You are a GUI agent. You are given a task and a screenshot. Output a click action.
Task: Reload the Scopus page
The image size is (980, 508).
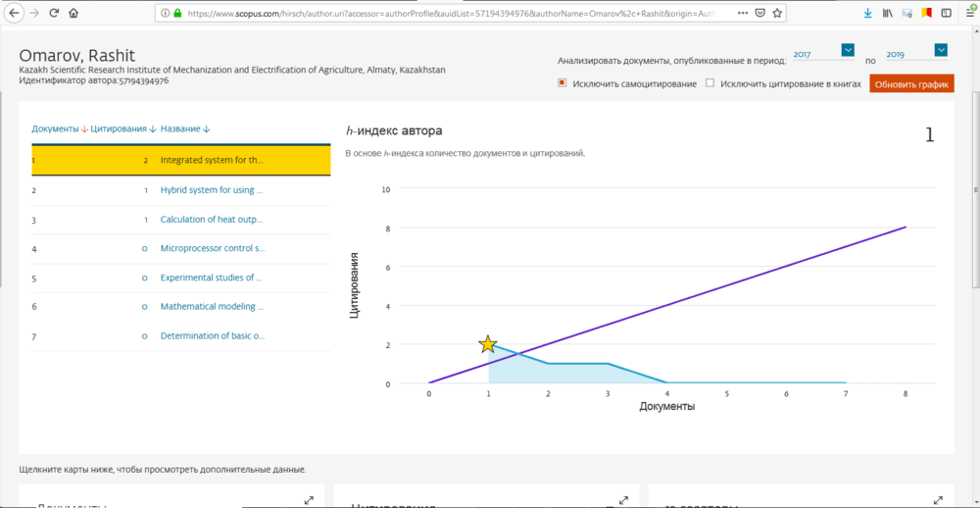click(x=54, y=13)
